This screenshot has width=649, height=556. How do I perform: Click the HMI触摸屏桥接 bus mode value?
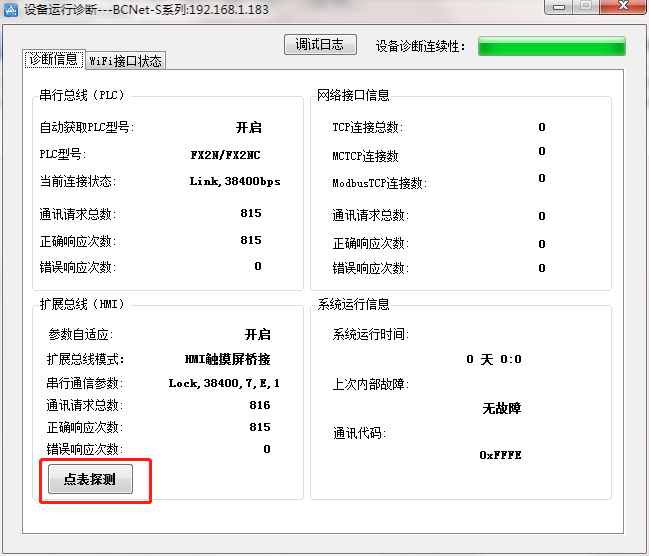[x=228, y=359]
